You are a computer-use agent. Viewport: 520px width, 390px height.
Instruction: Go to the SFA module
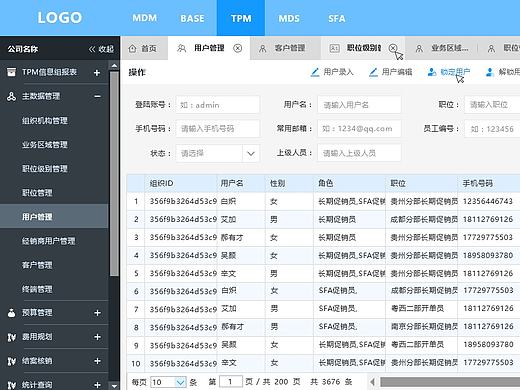pyautogui.click(x=337, y=18)
